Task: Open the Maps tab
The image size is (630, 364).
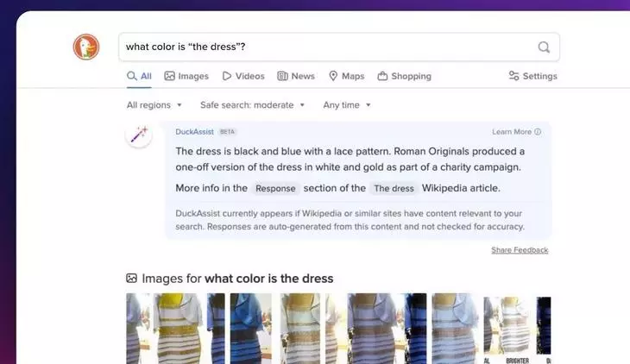Action: 346,76
